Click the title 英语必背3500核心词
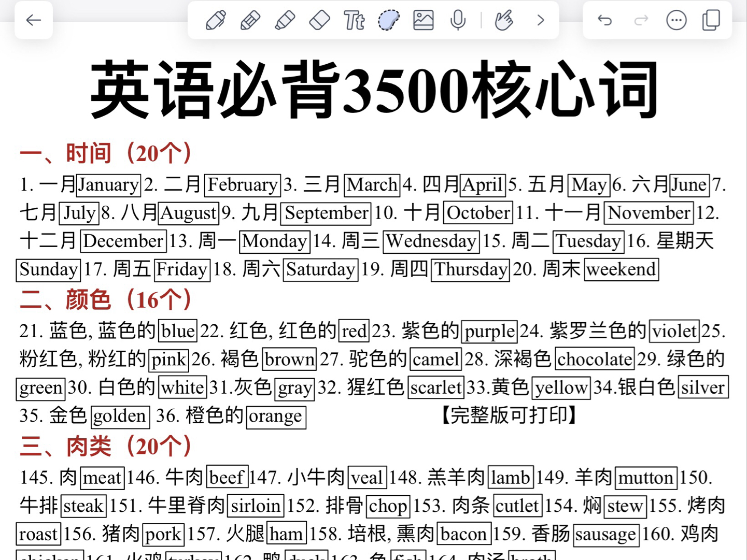 [x=374, y=90]
